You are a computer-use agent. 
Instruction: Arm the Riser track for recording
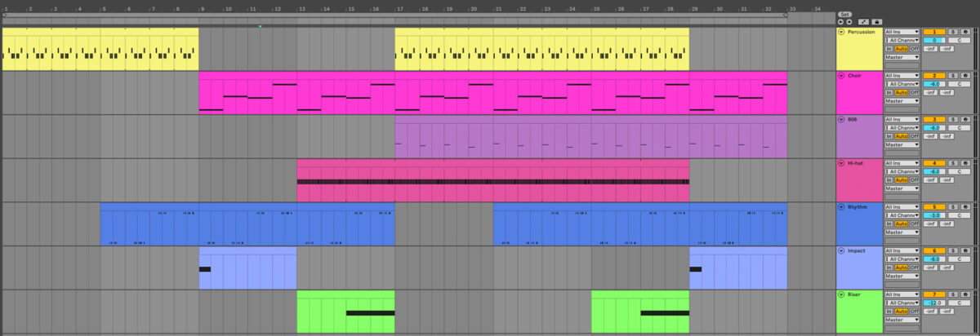pos(965,294)
